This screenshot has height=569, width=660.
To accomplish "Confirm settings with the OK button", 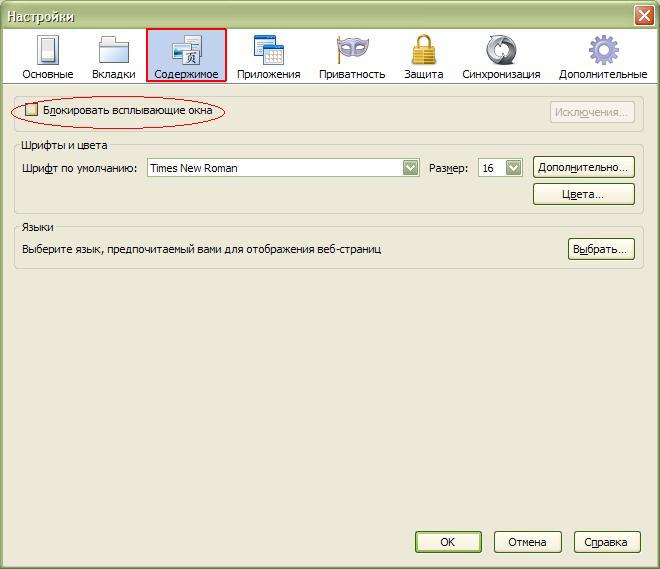I will tap(448, 542).
